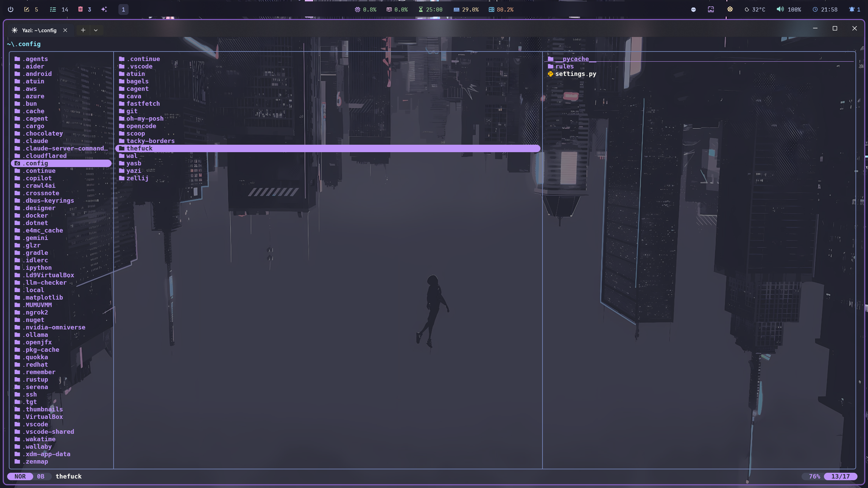
Task: Select the .docker folder
Action: [x=61, y=216]
